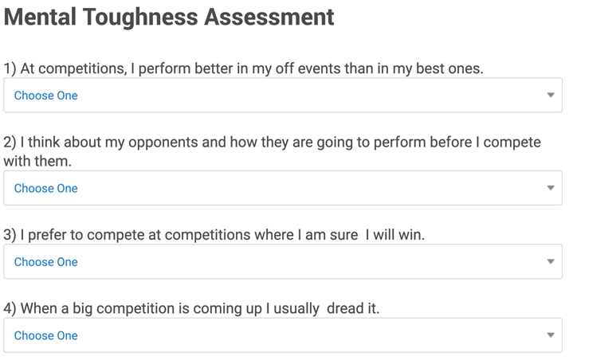Open the off events question answer dropdown
This screenshot has height=364, width=612.
(283, 96)
